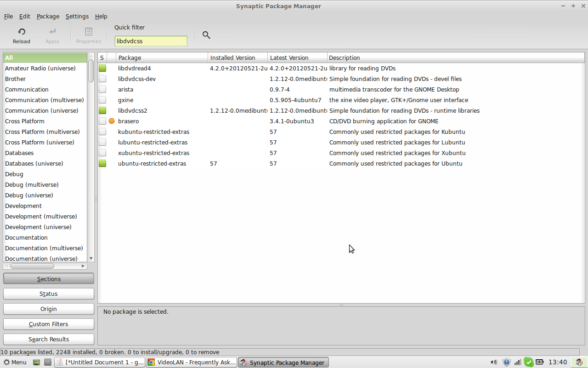Sort by the Latest Version column header
Viewport: 588px width, 368px height.
coord(297,57)
